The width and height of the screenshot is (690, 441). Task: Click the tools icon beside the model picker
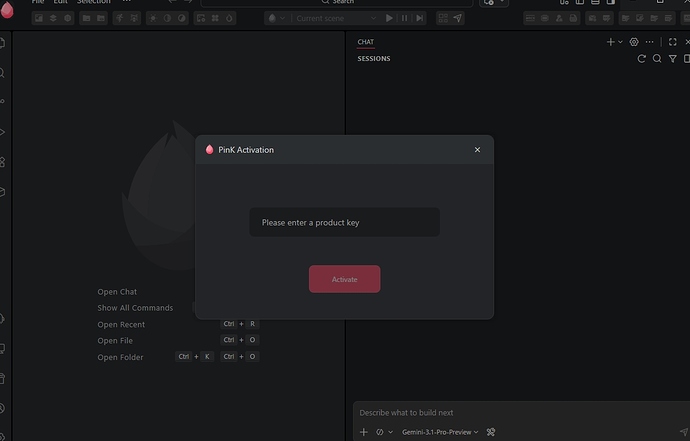pyautogui.click(x=491, y=432)
